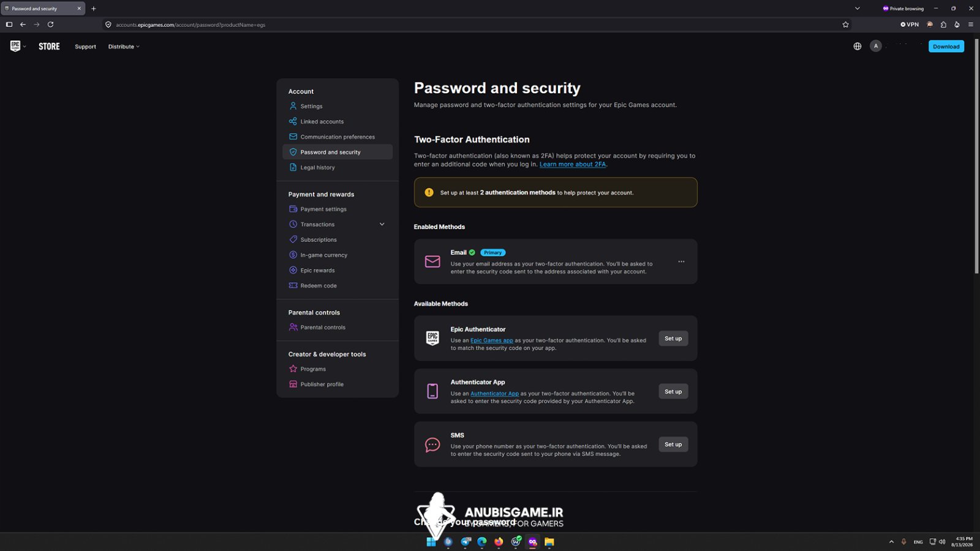Go back to previous page
Image resolution: width=980 pixels, height=551 pixels.
click(x=23, y=24)
